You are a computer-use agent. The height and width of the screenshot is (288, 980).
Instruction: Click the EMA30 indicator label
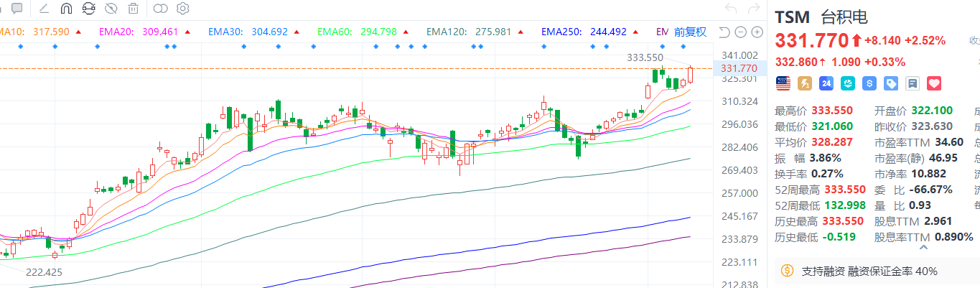pyautogui.click(x=226, y=32)
